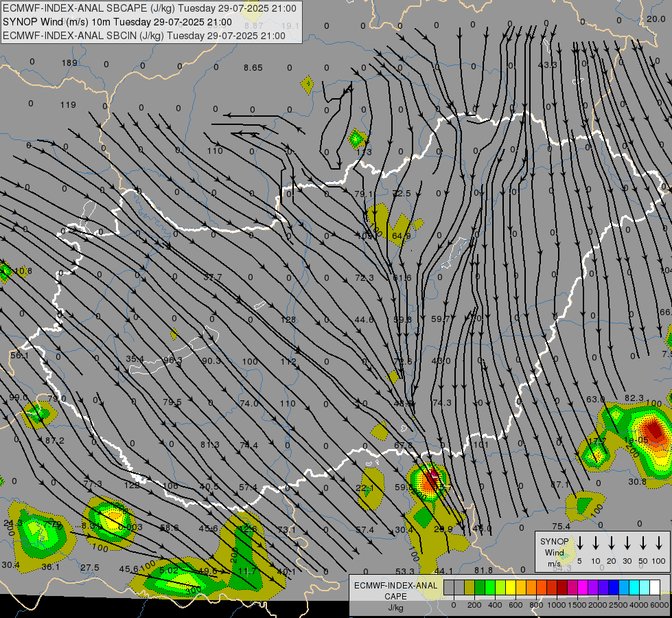672x618 pixels.
Task: Click the 1e-05 label beside the red cell
Action: tap(636, 440)
